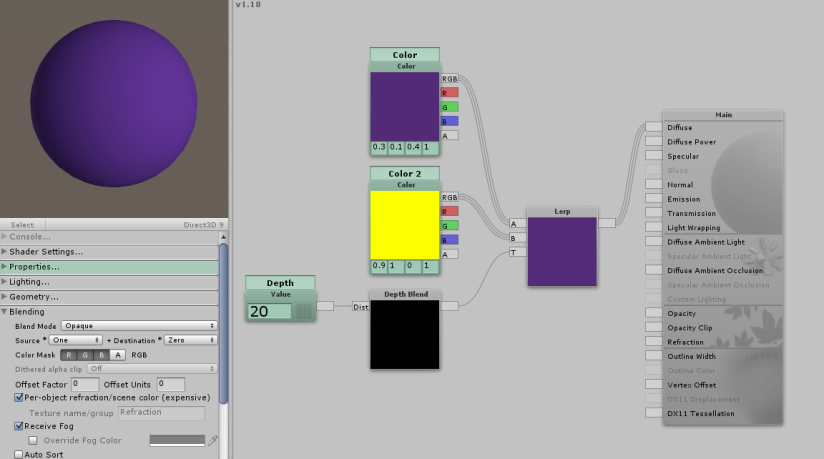The height and width of the screenshot is (459, 824).
Task: Toggle the R channel in Color Mask
Action: (x=68, y=355)
